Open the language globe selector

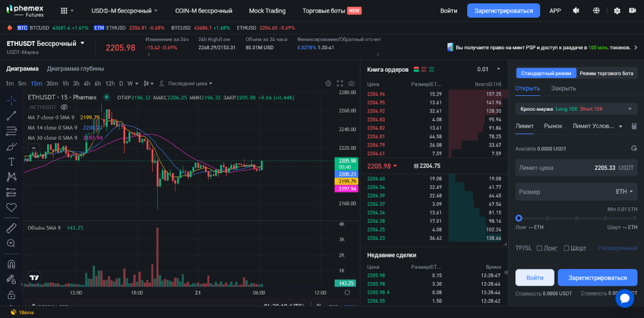point(597,11)
